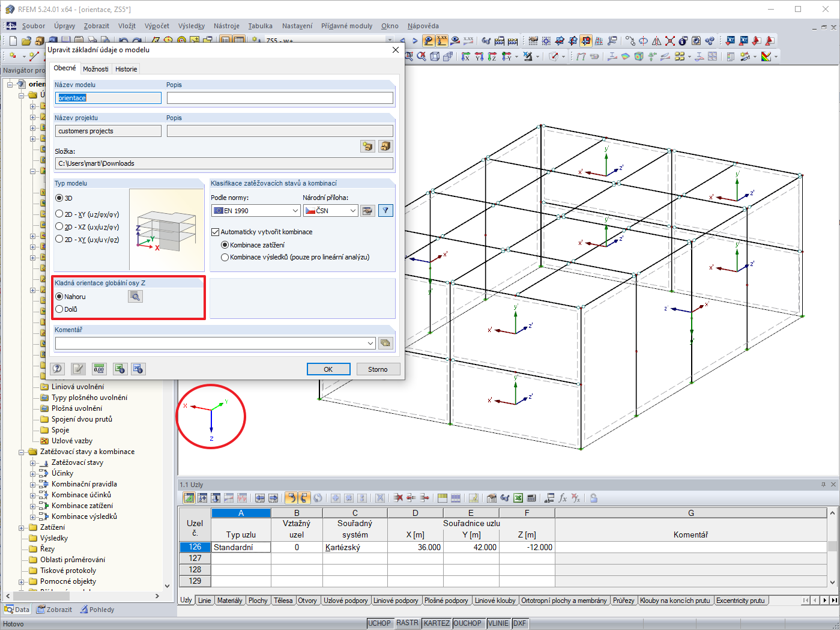
Task: Click the Word export icon in dialog footer
Action: (138, 369)
